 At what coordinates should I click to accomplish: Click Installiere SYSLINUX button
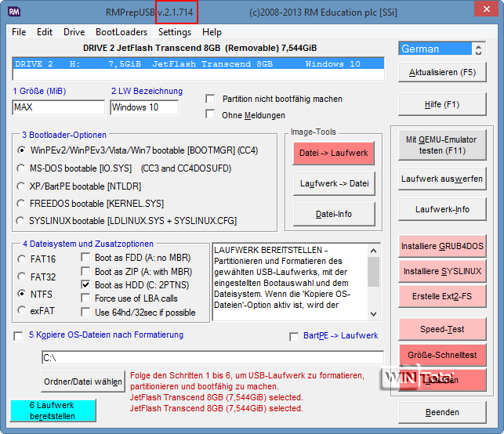coord(442,271)
